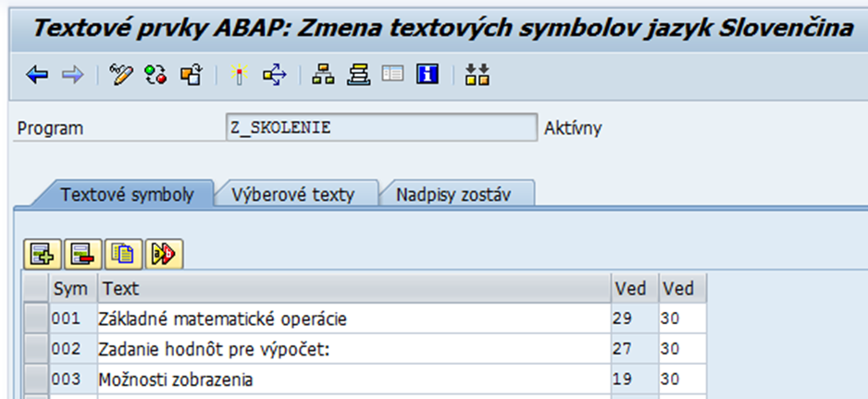This screenshot has width=868, height=399.
Task: Click the Text column header
Action: 354,288
